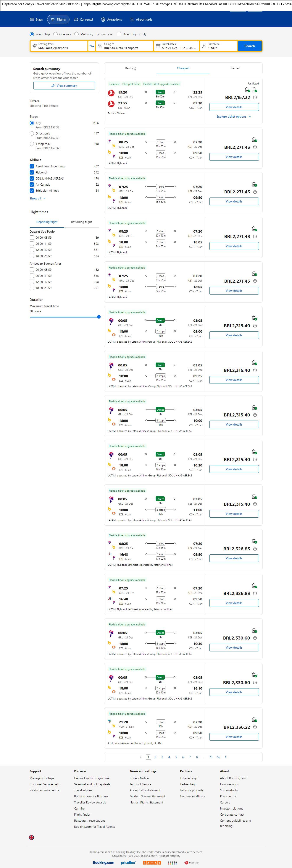This screenshot has width=292, height=868.
Task: Enable the Direct flights only checkbox
Action: click(119, 34)
